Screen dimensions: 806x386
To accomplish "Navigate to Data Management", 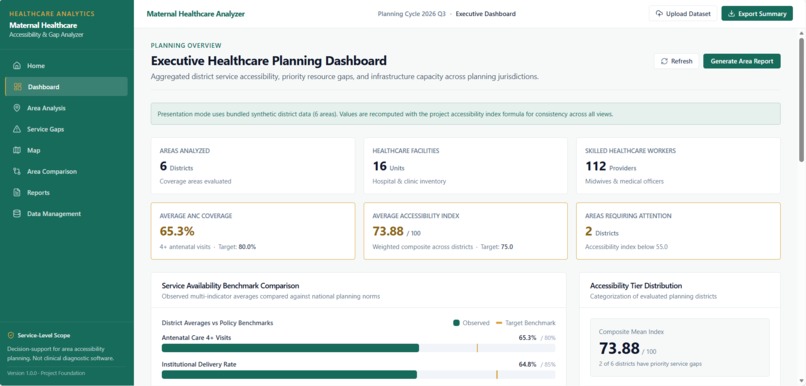I will click(66, 213).
